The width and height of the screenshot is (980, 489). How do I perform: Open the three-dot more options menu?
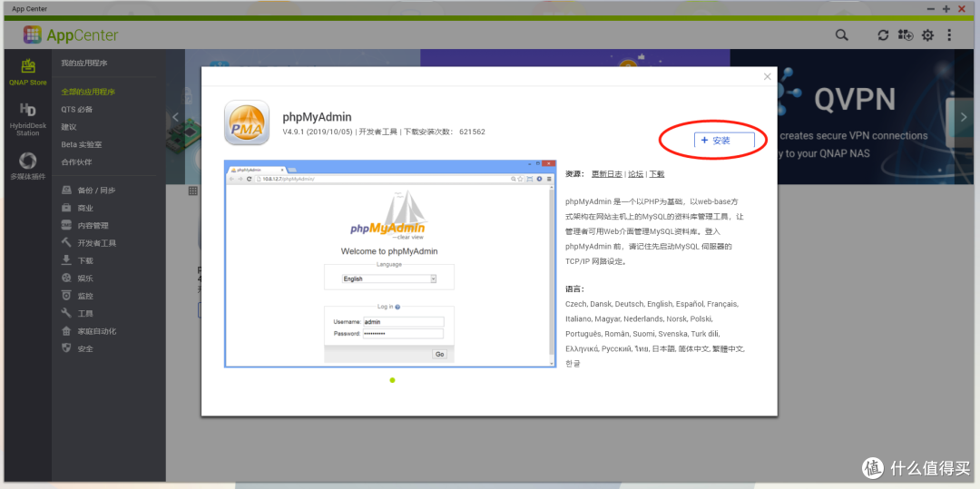click(x=949, y=35)
